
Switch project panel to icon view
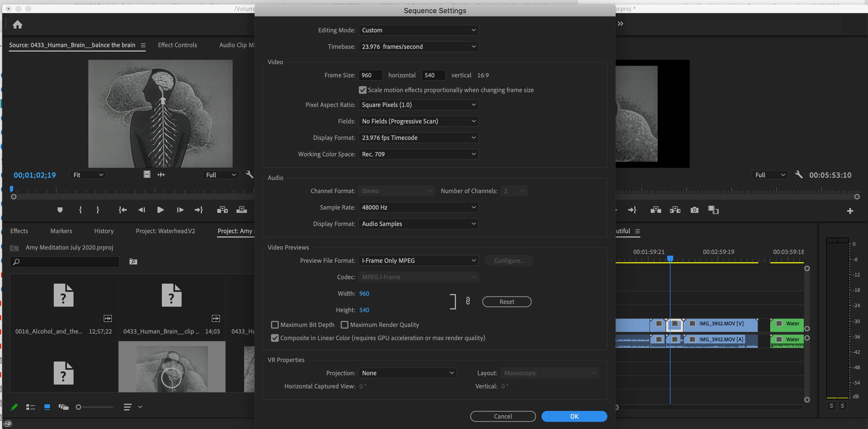47,407
